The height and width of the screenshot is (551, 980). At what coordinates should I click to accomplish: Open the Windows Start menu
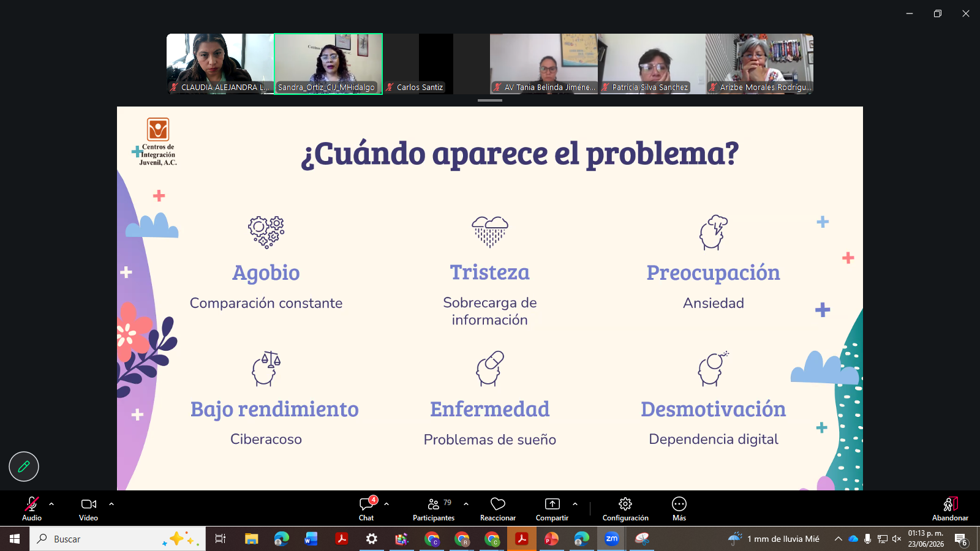pyautogui.click(x=15, y=539)
